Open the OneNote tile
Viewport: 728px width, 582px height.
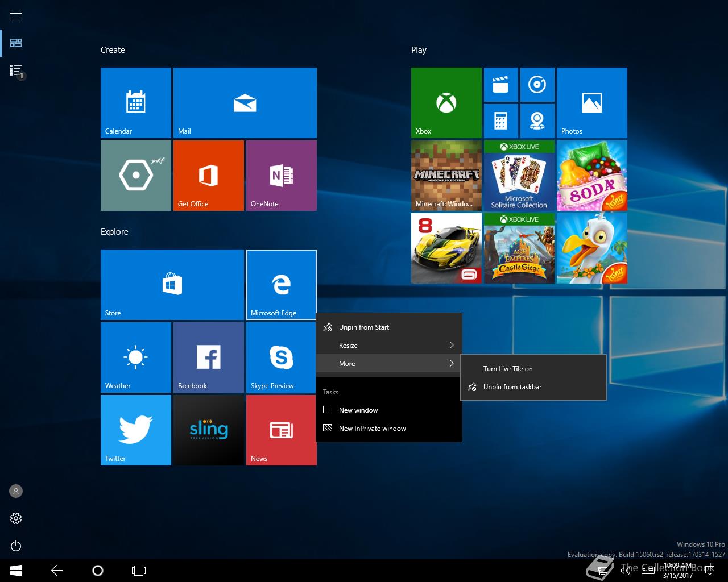pyautogui.click(x=281, y=175)
